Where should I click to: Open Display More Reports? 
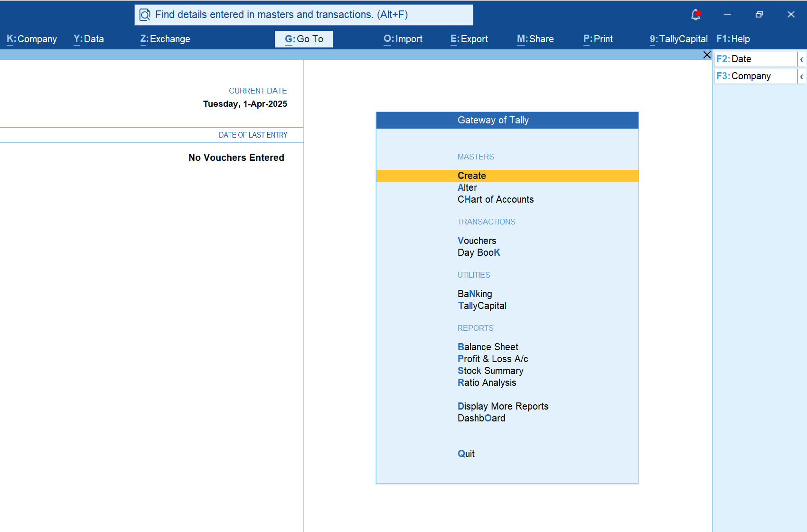[503, 406]
